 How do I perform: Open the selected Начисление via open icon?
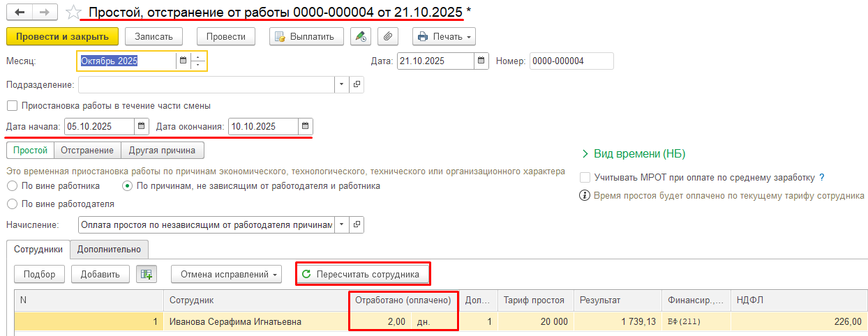tap(357, 224)
